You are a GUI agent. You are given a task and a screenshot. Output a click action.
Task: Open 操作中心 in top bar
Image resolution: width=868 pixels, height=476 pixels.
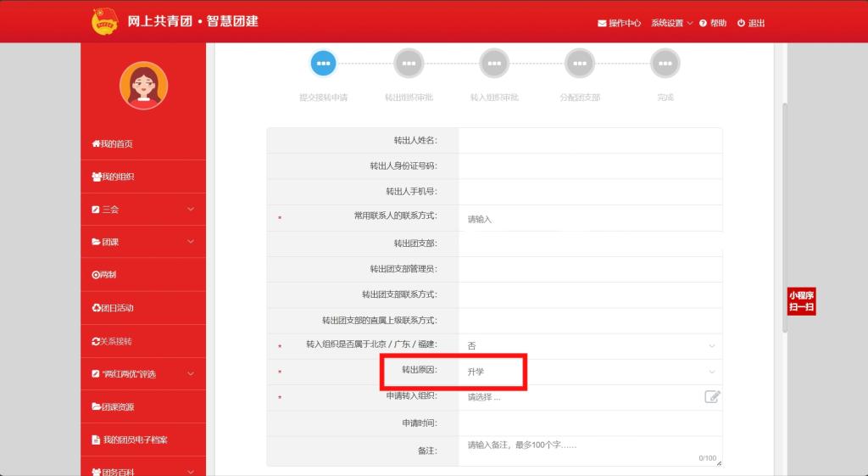tap(619, 23)
